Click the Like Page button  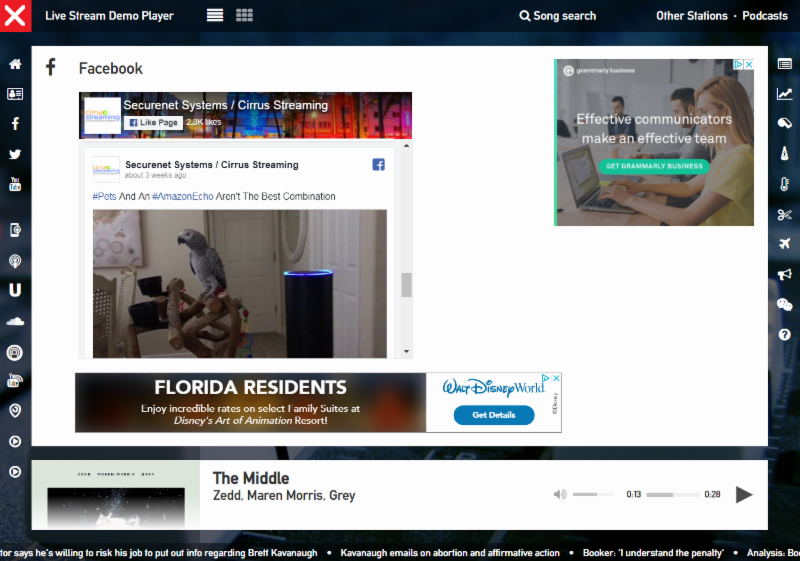[x=154, y=122]
